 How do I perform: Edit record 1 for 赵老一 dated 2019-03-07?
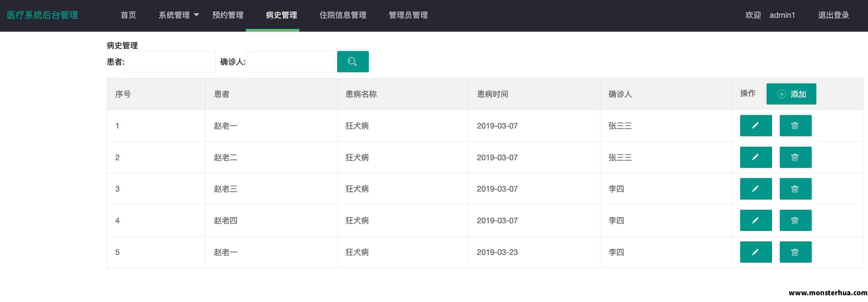click(x=756, y=126)
